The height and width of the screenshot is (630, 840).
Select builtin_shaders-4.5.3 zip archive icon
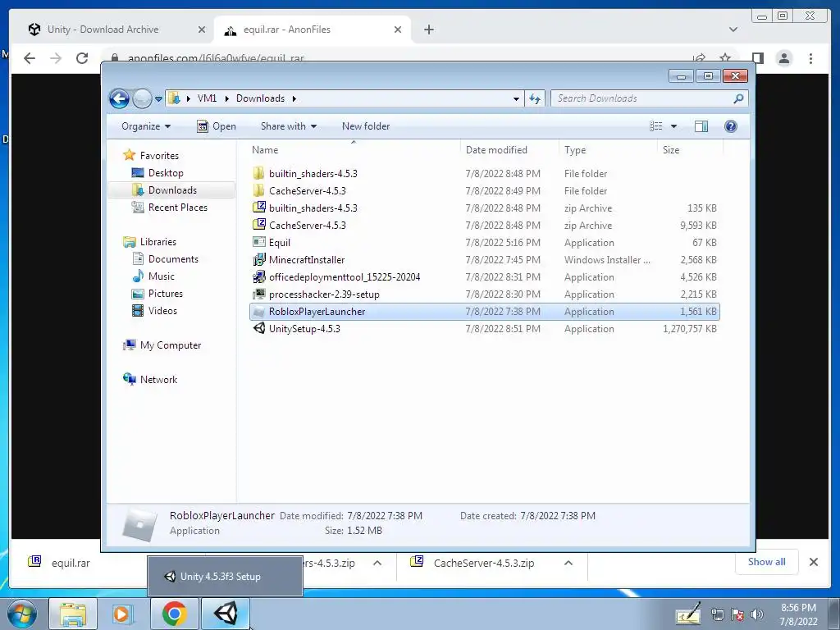point(258,208)
